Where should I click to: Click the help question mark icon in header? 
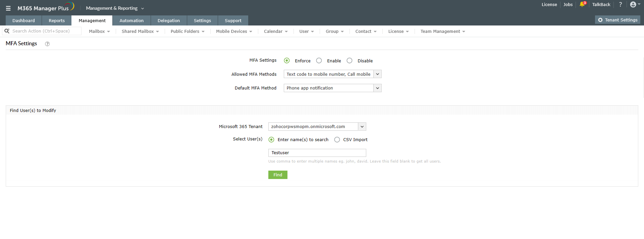pyautogui.click(x=621, y=4)
